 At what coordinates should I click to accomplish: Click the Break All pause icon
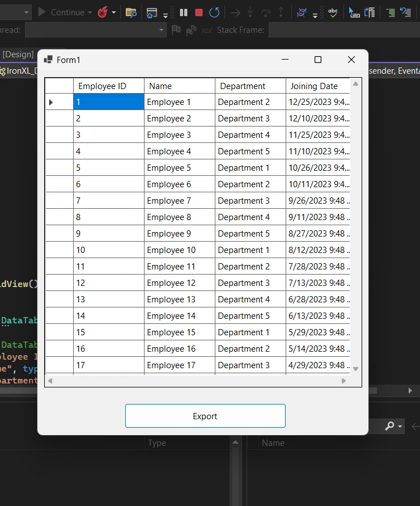[184, 12]
